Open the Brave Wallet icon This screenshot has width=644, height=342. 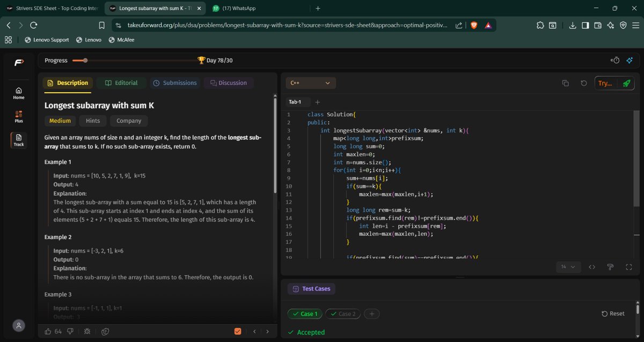(x=597, y=25)
